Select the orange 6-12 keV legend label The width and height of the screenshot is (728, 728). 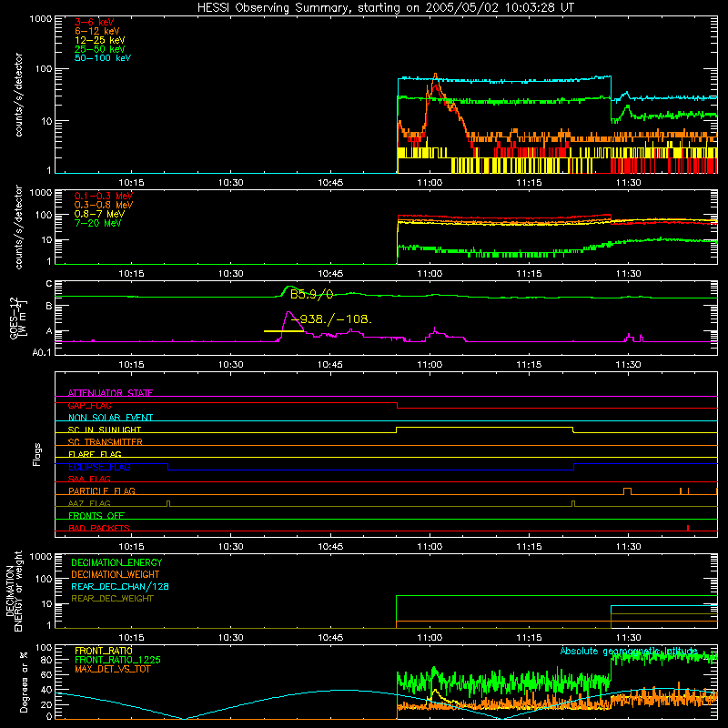97,31
